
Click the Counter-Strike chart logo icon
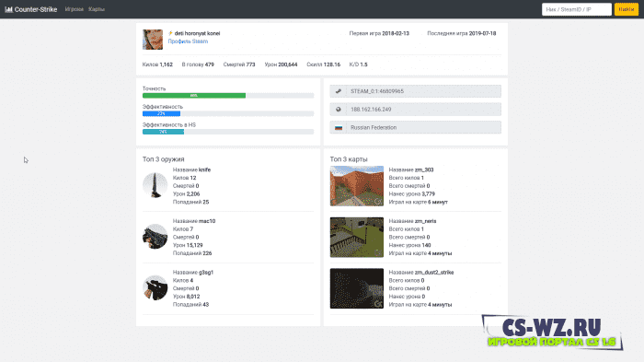click(8, 9)
